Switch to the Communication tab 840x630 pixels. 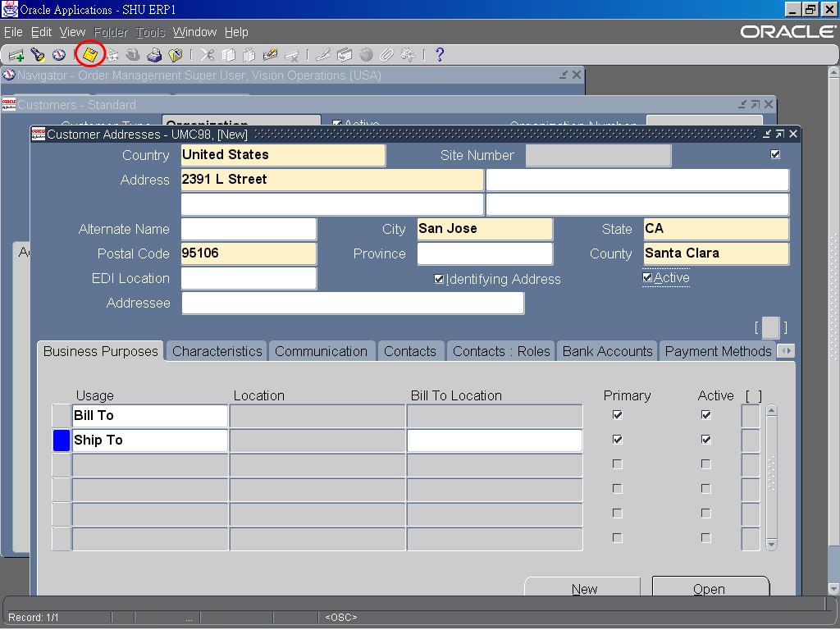click(x=322, y=351)
